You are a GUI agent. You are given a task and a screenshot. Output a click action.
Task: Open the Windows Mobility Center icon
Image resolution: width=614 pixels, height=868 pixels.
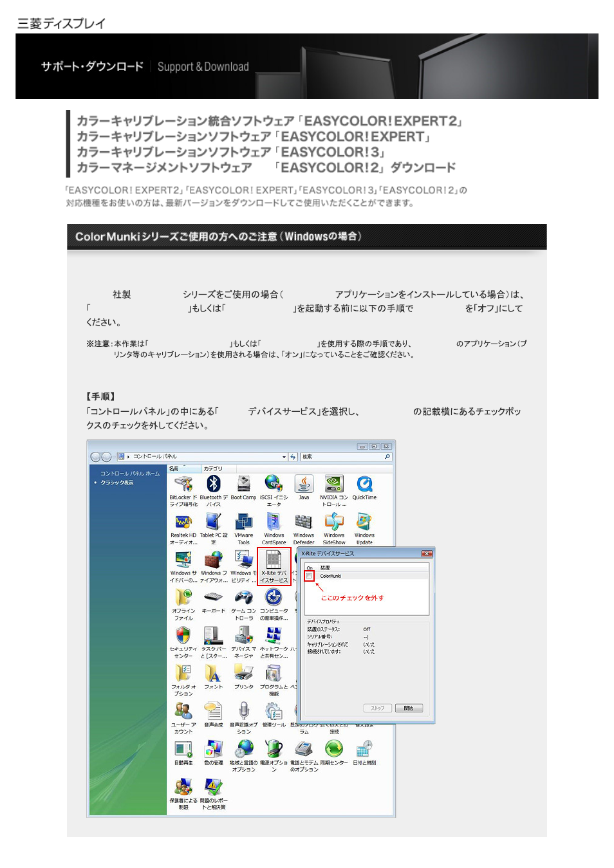pos(243,567)
